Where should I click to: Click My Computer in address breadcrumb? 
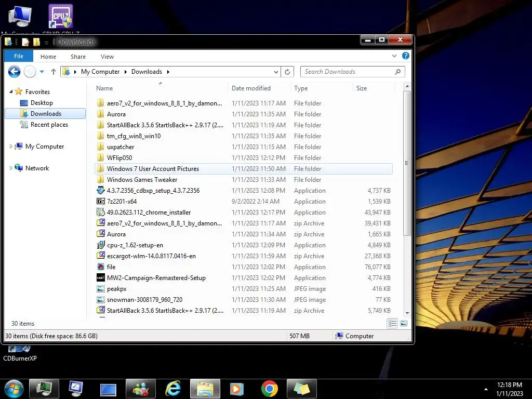pos(100,72)
